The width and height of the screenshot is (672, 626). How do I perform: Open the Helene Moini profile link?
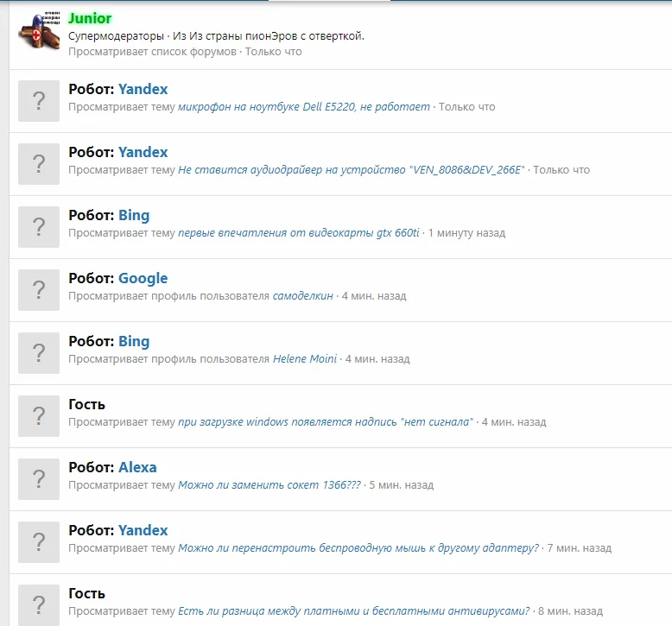(305, 359)
